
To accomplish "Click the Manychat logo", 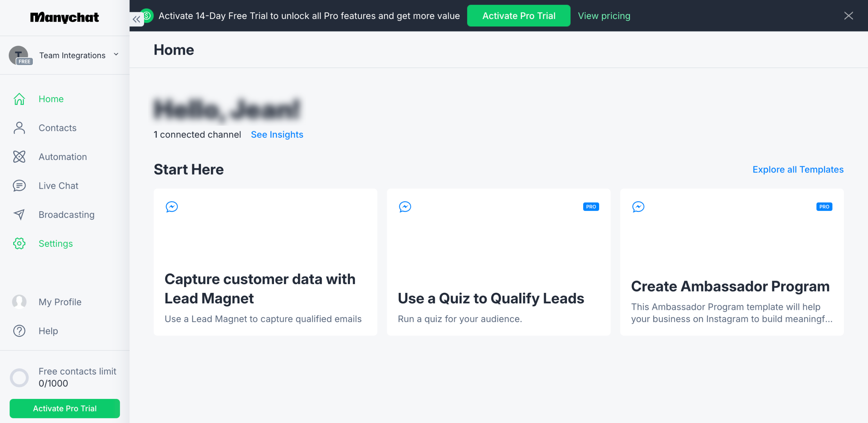I will (64, 17).
